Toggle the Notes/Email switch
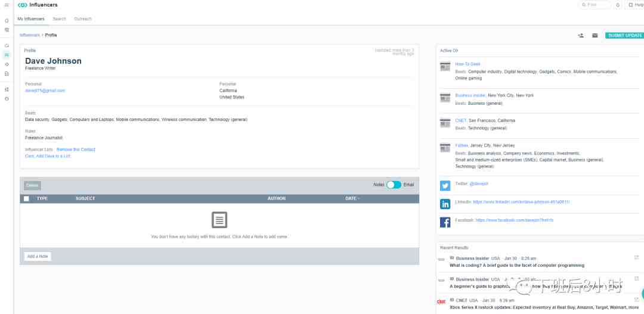 tap(394, 185)
